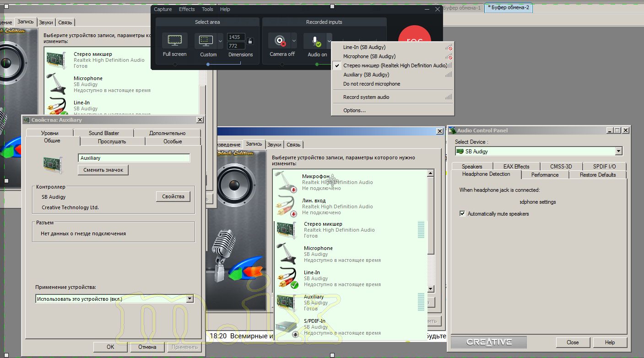The width and height of the screenshot is (644, 358).
Task: Toggle Automatically mute speakers checkbox
Action: [x=462, y=214]
